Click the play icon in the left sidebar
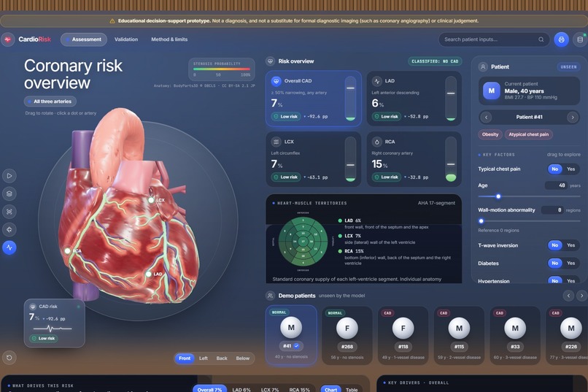Image resolution: width=588 pixels, height=392 pixels. click(x=9, y=175)
